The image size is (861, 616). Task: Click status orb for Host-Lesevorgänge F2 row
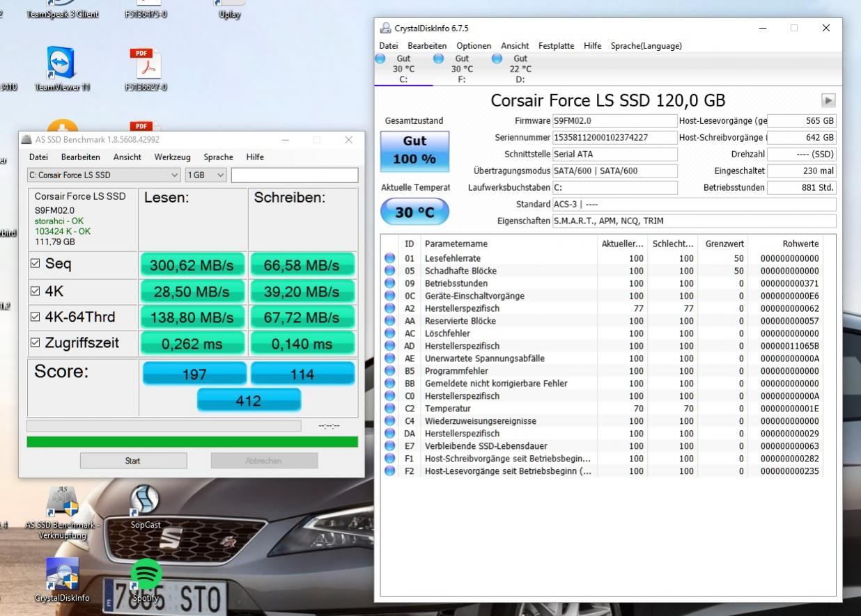click(390, 471)
